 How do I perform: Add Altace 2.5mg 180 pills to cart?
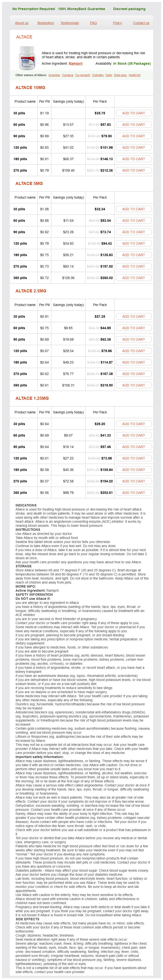click(133, 362)
